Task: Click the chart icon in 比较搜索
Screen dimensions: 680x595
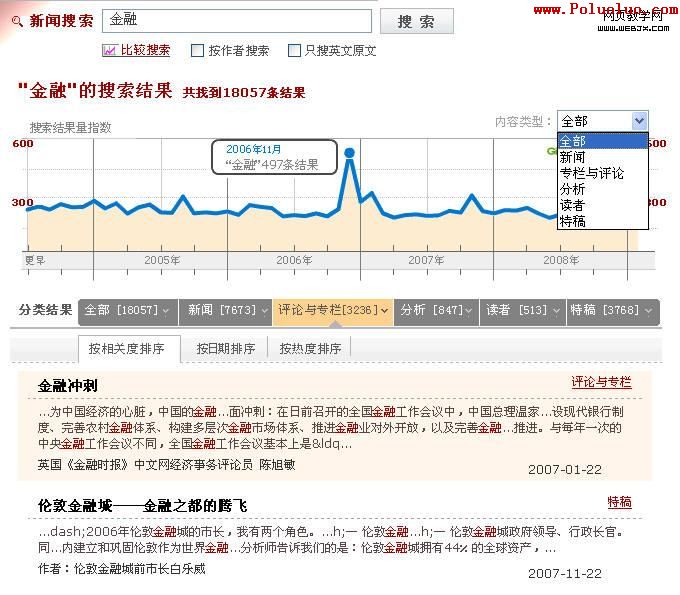Action: click(x=110, y=50)
